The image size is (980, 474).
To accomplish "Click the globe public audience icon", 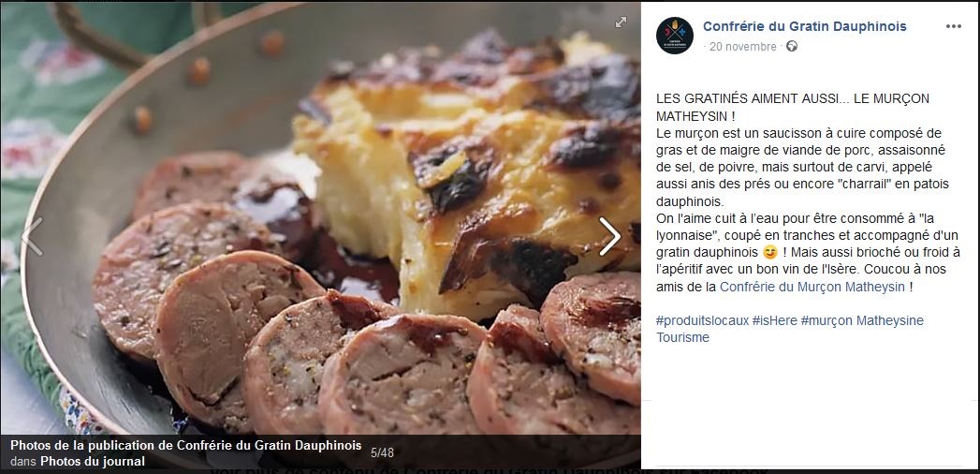I will coord(792,46).
